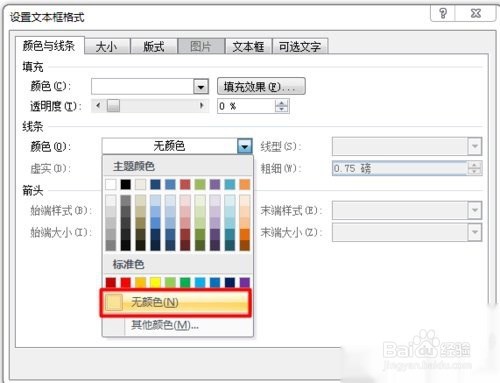
Task: Click the fill color empty box
Action: pos(143,87)
